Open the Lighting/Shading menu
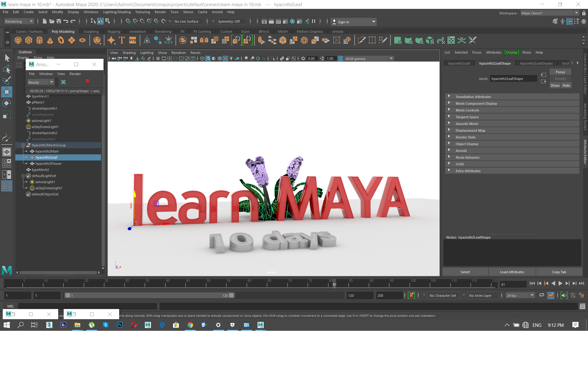588x370 pixels. point(117,12)
